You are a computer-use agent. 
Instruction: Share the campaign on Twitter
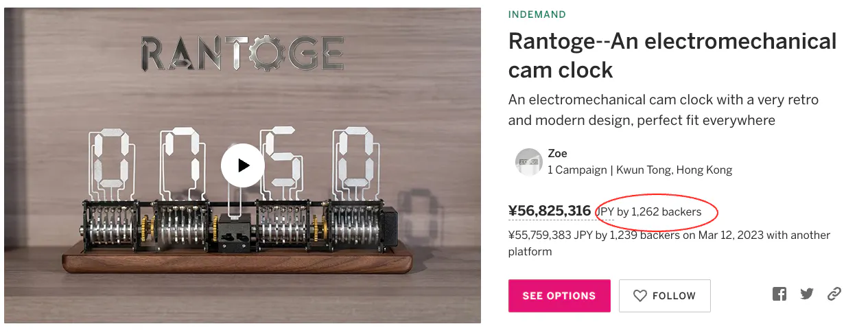click(807, 294)
